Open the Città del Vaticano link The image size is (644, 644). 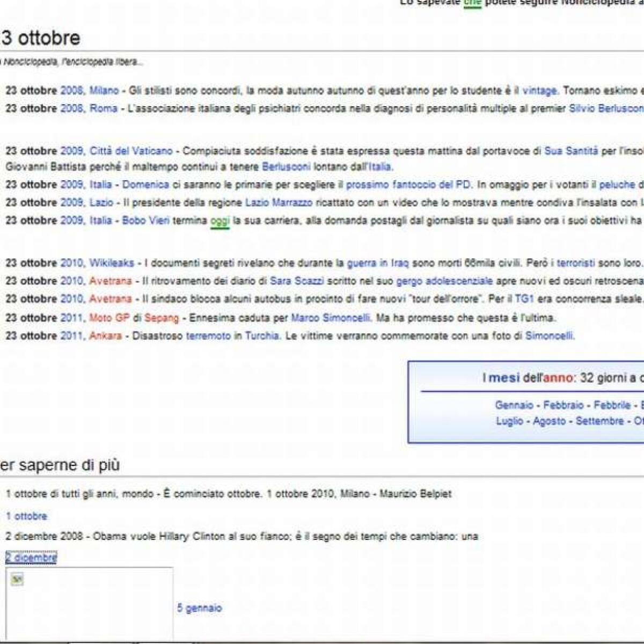pyautogui.click(x=131, y=151)
